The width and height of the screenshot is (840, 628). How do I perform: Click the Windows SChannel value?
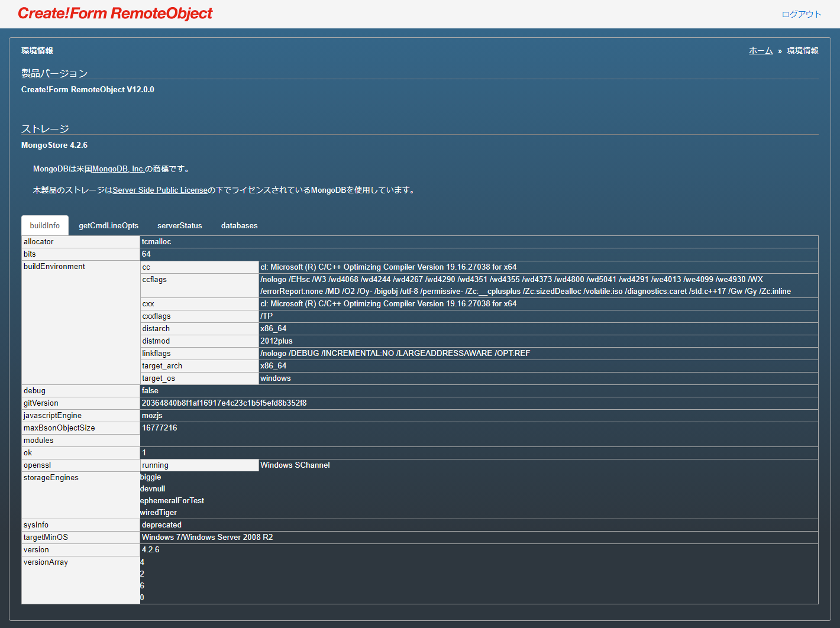click(538, 465)
